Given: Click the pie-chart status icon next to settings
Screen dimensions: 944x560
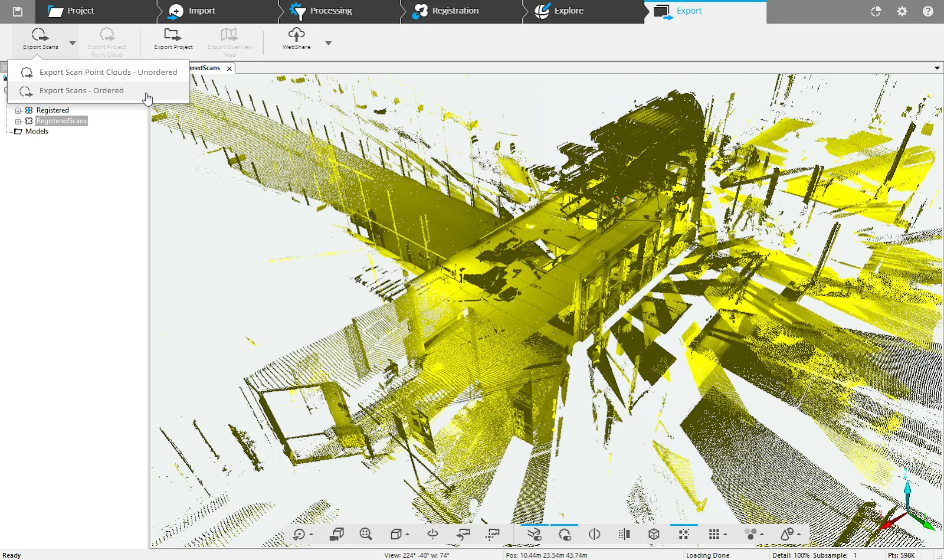Looking at the screenshot, I should [x=876, y=11].
